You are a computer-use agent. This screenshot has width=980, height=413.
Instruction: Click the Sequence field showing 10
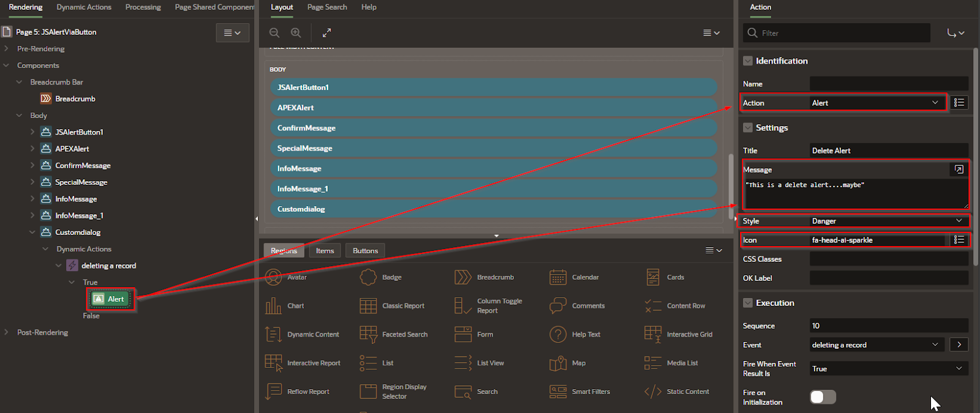pos(889,326)
